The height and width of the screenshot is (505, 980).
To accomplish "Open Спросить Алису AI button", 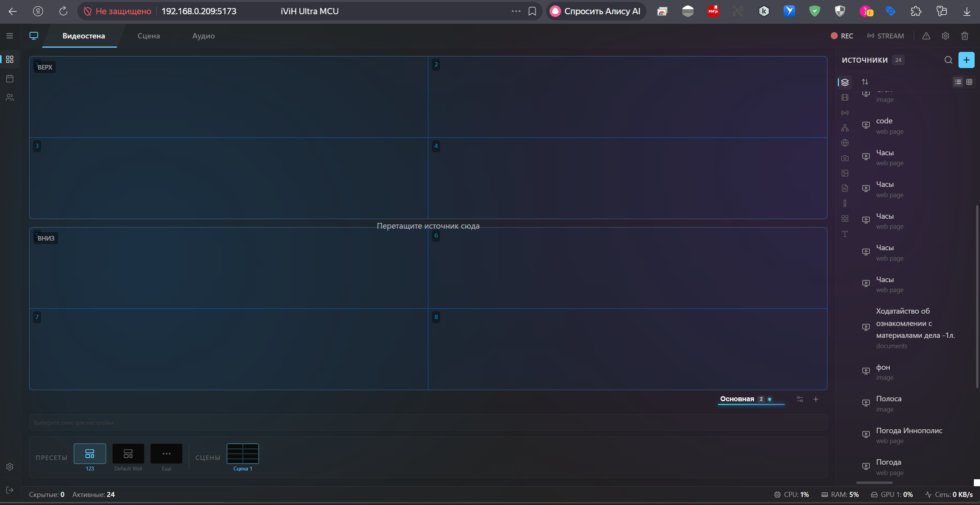I will tap(596, 11).
